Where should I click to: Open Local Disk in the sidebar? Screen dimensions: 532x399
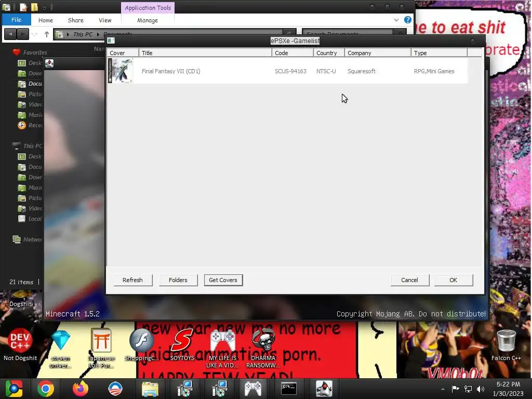[x=30, y=219]
